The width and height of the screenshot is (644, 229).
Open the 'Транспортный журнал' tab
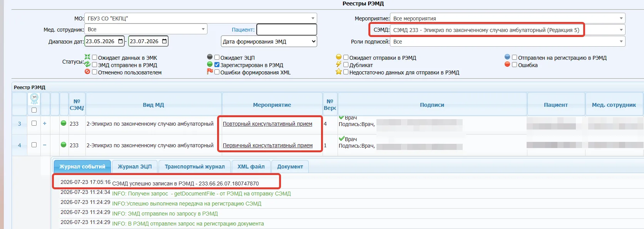point(195,167)
